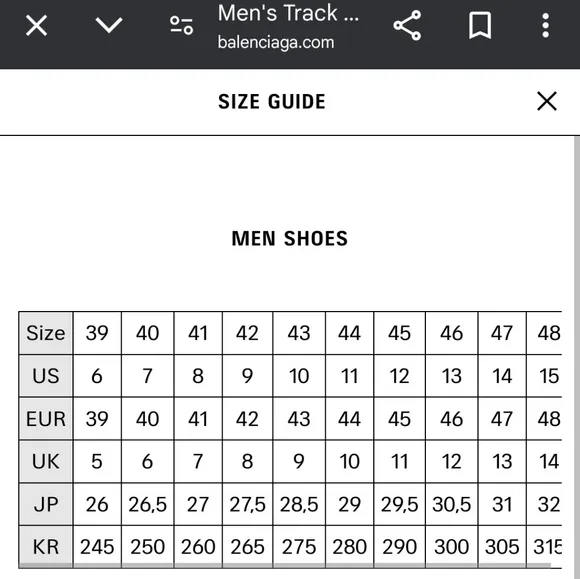Image resolution: width=580 pixels, height=579 pixels.
Task: Tap the KR 275 cell
Action: (x=299, y=547)
